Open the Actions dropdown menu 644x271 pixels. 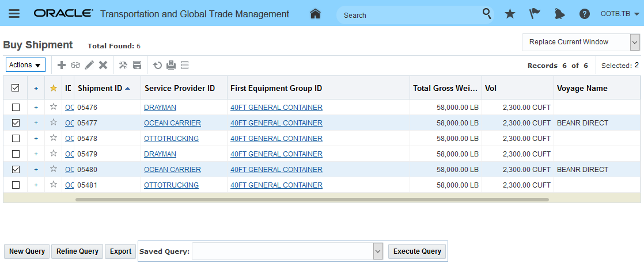(x=25, y=65)
